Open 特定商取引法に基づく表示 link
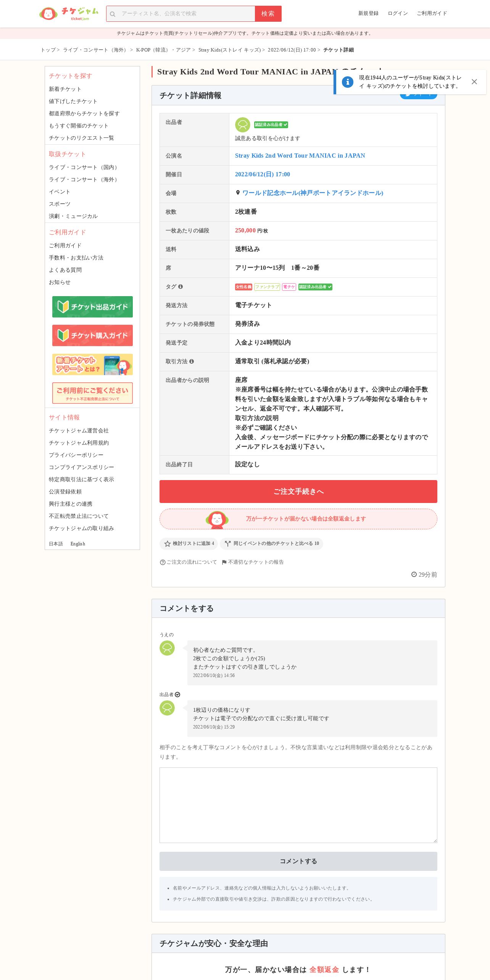The width and height of the screenshot is (490, 980). click(81, 479)
